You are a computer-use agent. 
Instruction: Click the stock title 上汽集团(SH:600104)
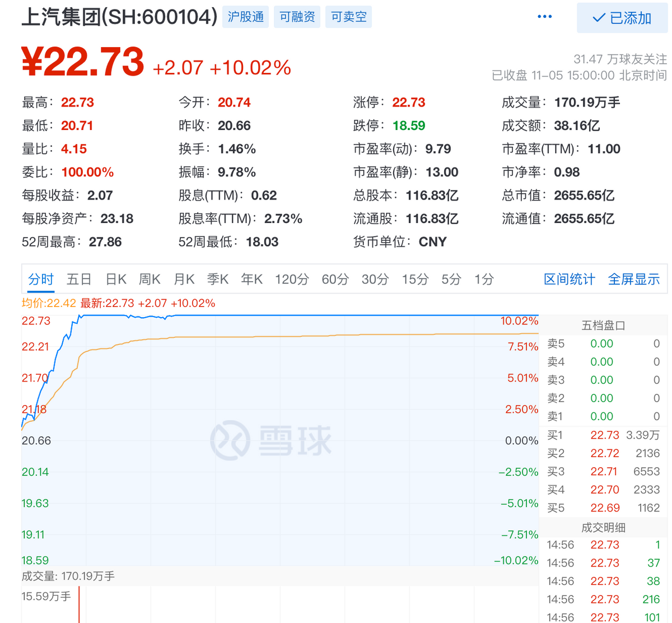[119, 17]
